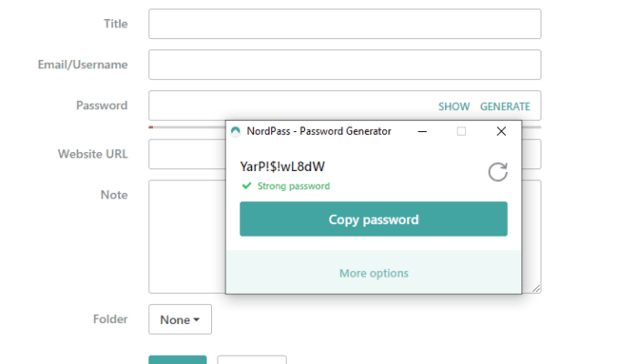Viewport: 637px width, 364px height.
Task: Click inside the Note text area
Action: 187,237
